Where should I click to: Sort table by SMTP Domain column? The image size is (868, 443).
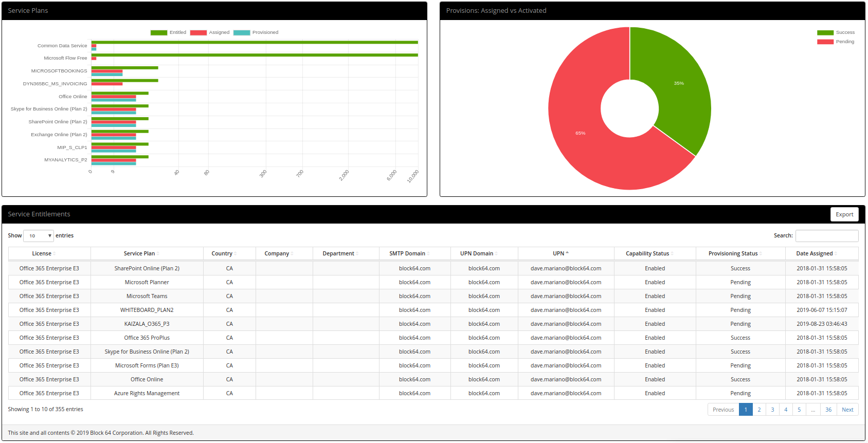pyautogui.click(x=415, y=254)
